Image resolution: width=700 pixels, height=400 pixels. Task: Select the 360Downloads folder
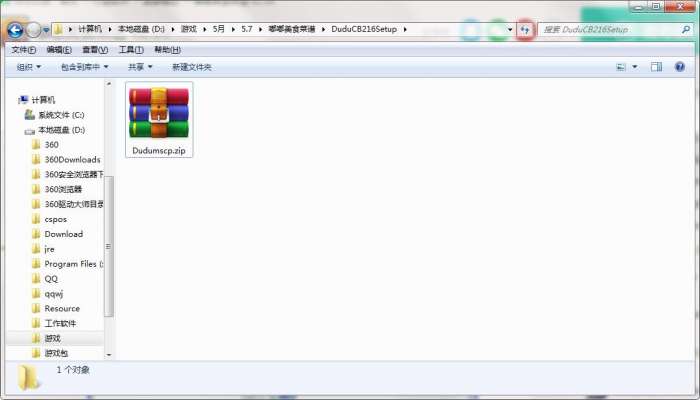tap(72, 159)
